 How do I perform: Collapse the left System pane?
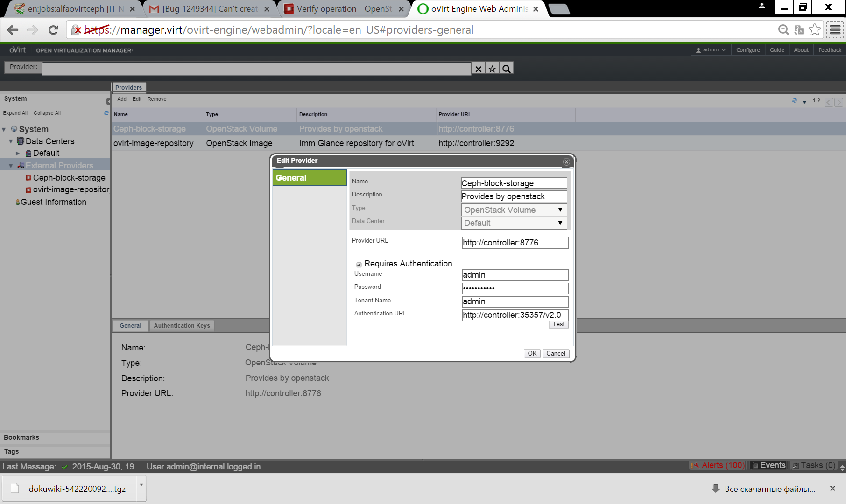pos(108,101)
